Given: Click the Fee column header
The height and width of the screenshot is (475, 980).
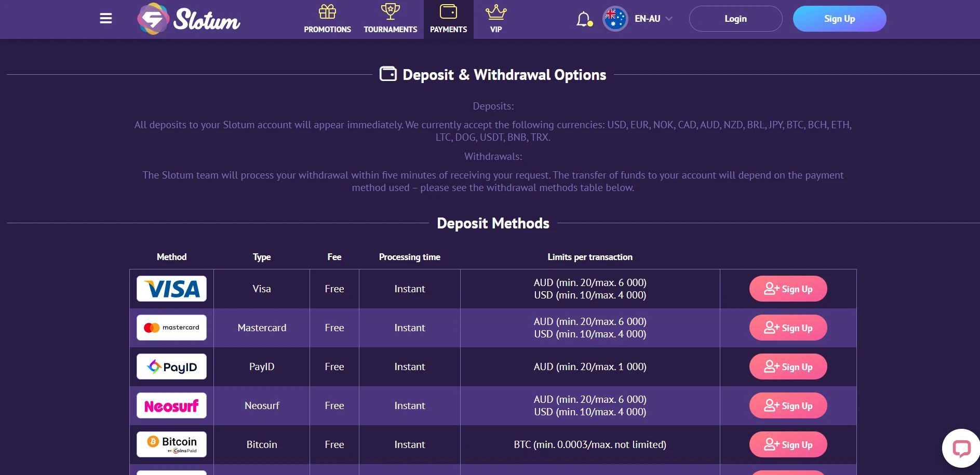Looking at the screenshot, I should [334, 257].
